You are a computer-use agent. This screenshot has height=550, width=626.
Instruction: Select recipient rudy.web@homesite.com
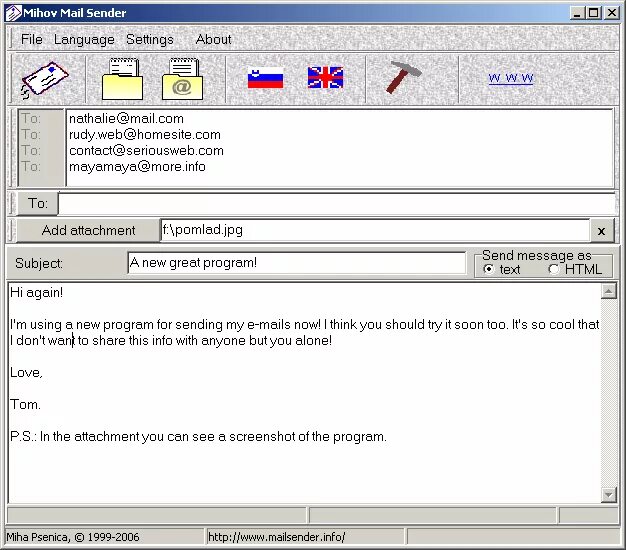tap(145, 135)
